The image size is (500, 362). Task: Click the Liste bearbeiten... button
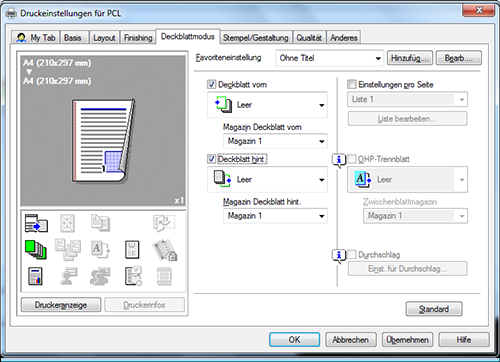[x=407, y=119]
